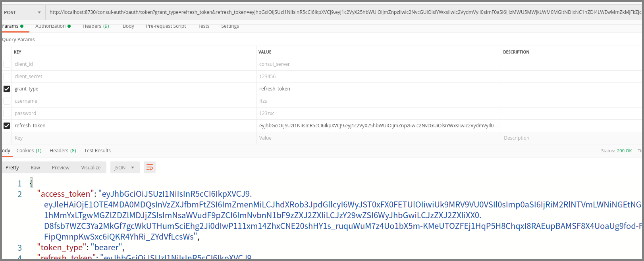This screenshot has height=261, width=644.
Task: Click the VALUE column header
Action: click(x=265, y=52)
